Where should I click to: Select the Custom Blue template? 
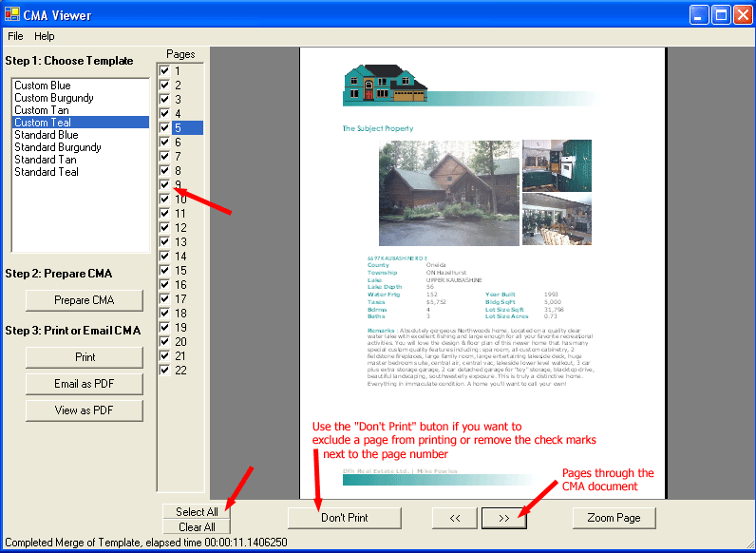coord(43,86)
